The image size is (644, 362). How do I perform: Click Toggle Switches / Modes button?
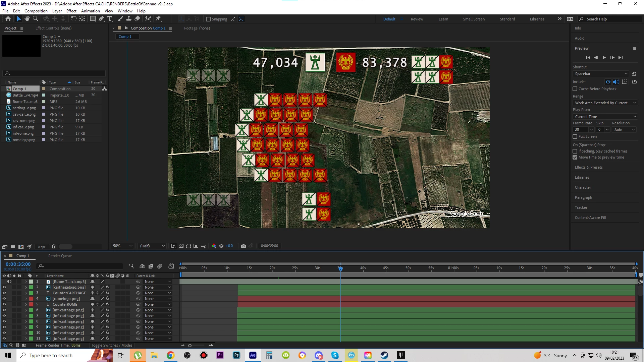(112, 345)
